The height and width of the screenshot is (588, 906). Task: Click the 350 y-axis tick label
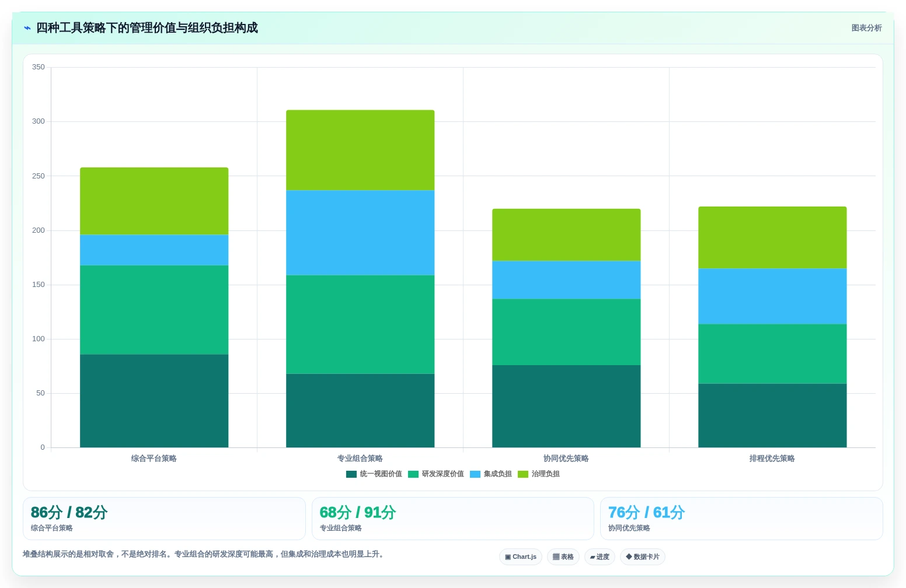pyautogui.click(x=39, y=67)
